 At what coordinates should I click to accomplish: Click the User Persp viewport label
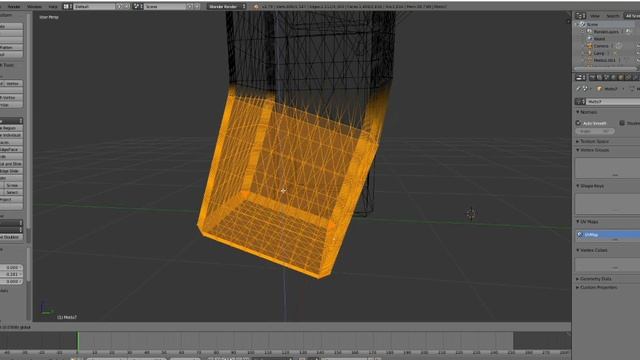click(x=49, y=17)
